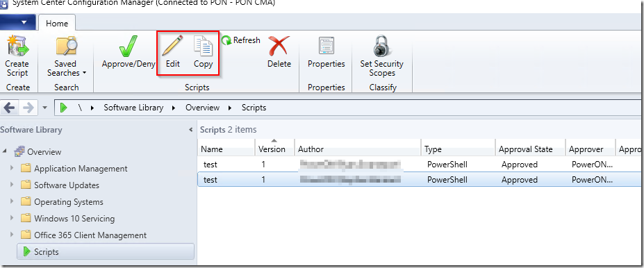Go forward with the navigation arrow
The image size is (644, 268).
coord(28,108)
